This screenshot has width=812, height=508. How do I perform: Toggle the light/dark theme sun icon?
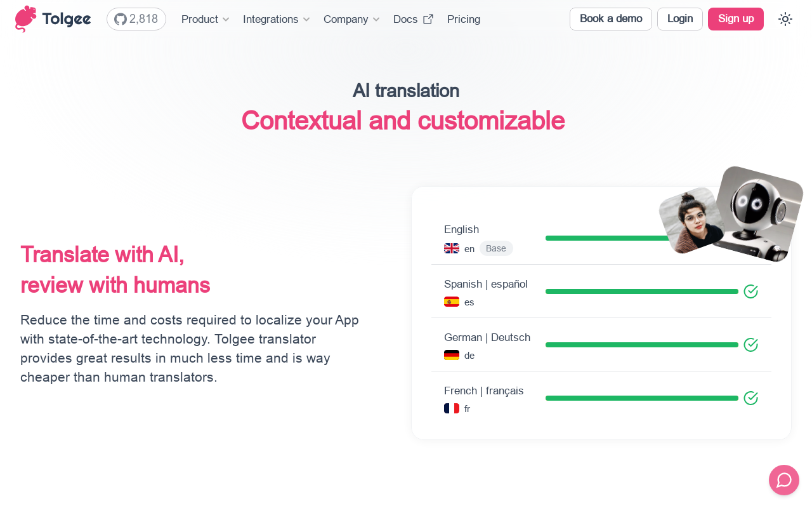785,19
